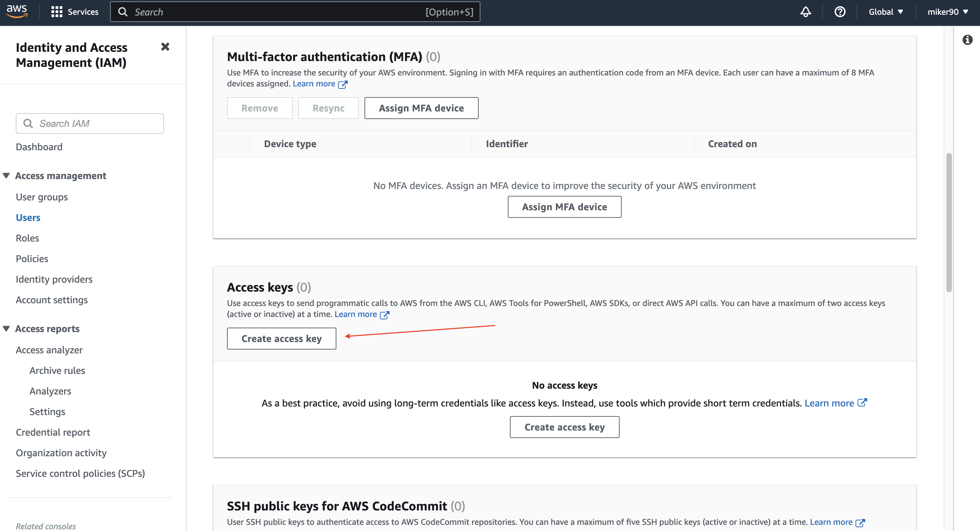Open the notifications bell
The height and width of the screenshot is (531, 980).
click(x=805, y=12)
